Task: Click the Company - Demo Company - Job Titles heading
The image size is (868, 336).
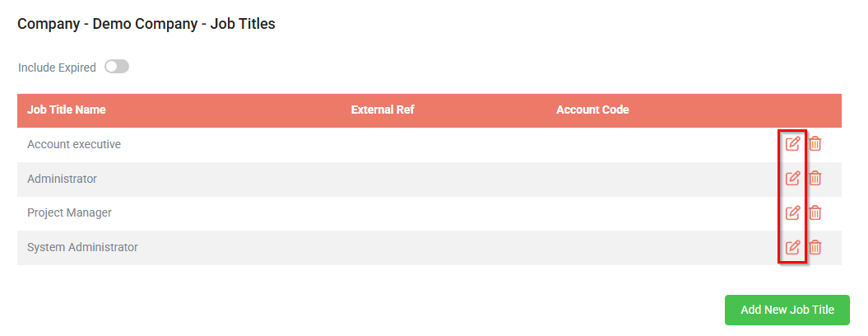Action: (146, 25)
